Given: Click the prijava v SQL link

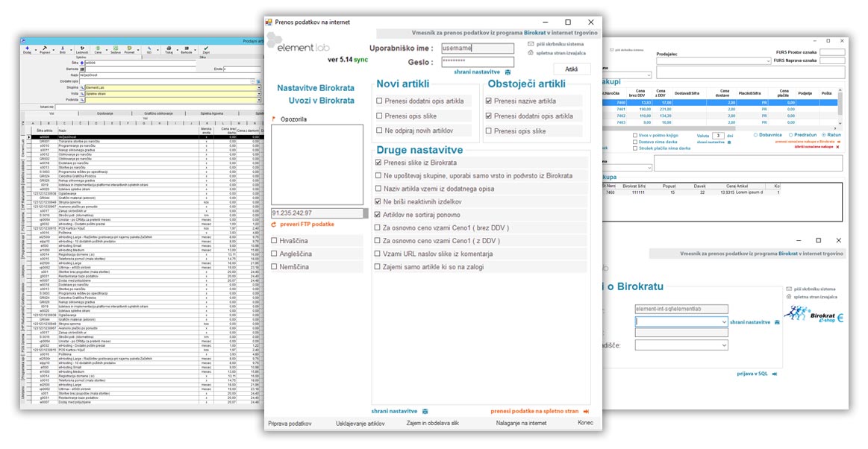Looking at the screenshot, I should (752, 374).
